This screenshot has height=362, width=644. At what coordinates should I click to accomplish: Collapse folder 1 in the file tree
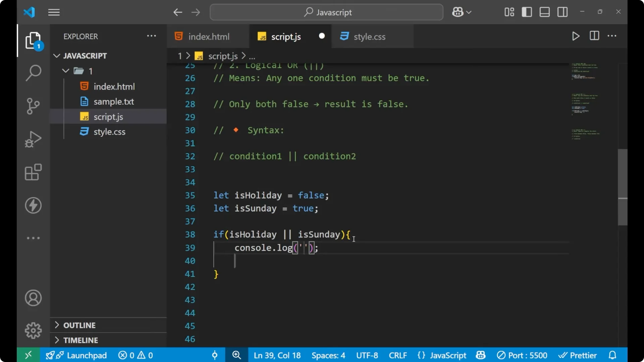(65, 71)
